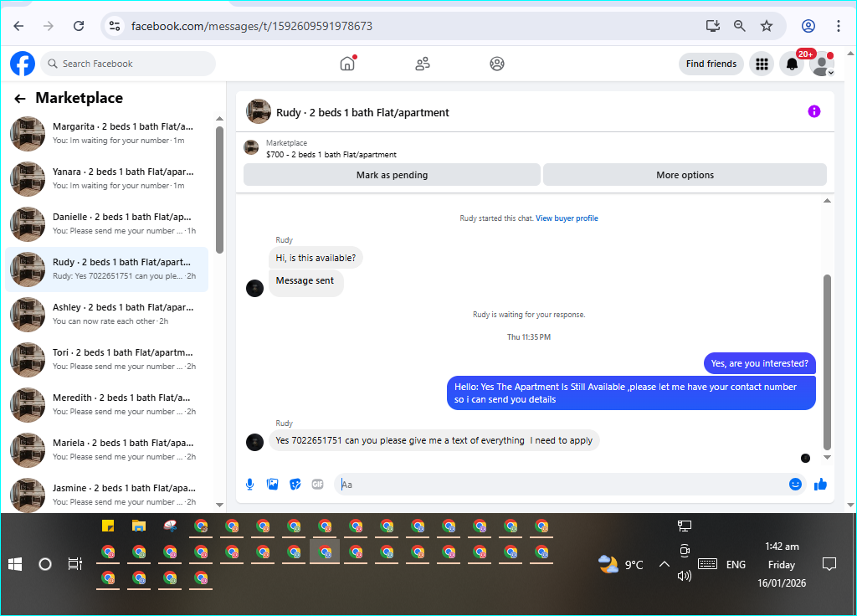Viewport: 857px width, 616px height.
Task: Click Mark as pending button
Action: click(x=392, y=175)
